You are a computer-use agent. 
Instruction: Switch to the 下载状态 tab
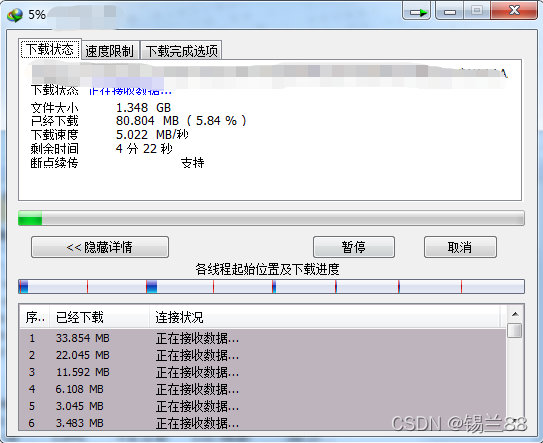coord(50,49)
